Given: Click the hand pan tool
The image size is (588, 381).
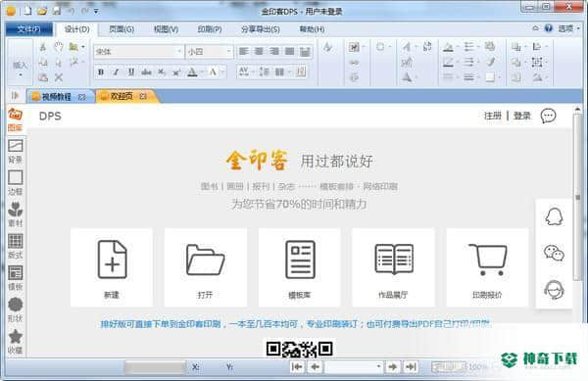Looking at the screenshot, I should coord(59,47).
